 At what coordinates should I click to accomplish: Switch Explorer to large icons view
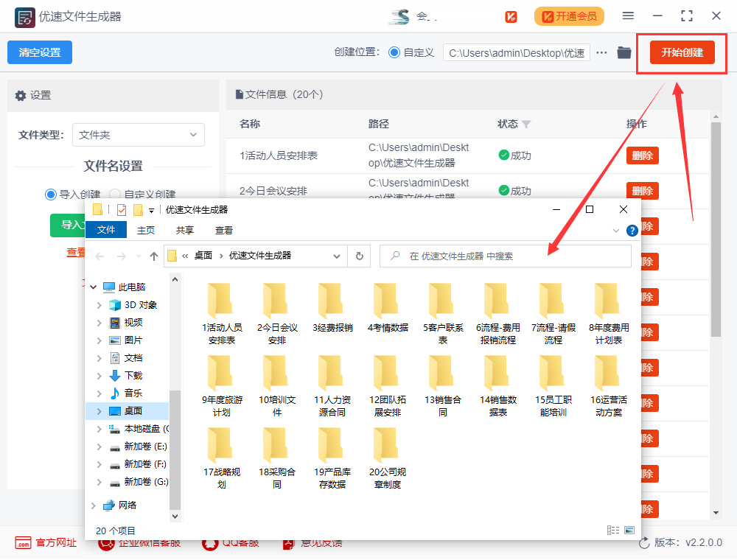coord(629,531)
